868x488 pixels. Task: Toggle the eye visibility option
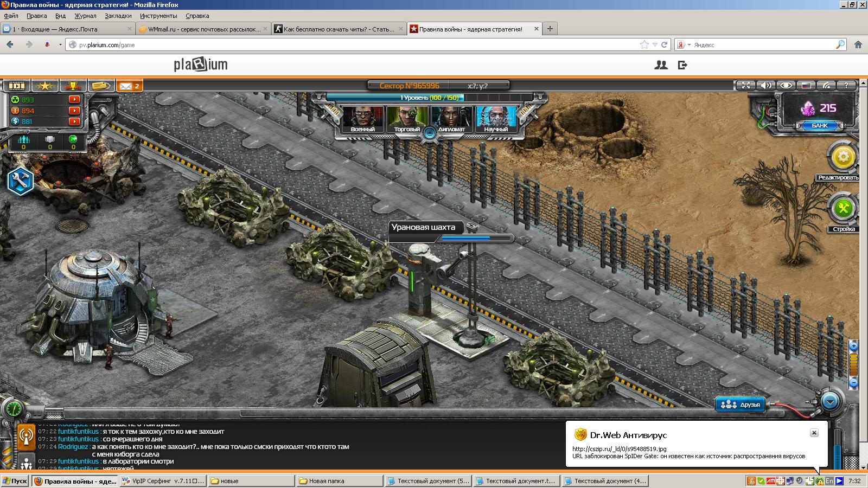click(x=786, y=85)
